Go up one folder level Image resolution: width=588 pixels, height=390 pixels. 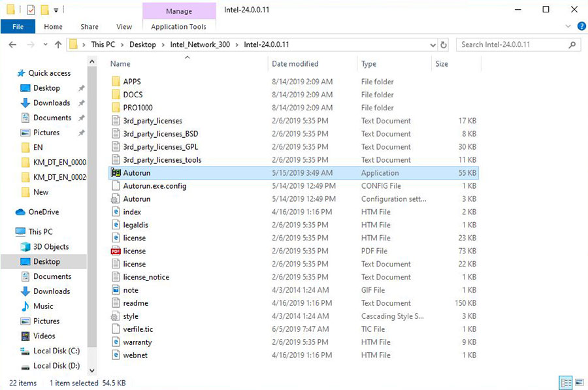(x=58, y=44)
